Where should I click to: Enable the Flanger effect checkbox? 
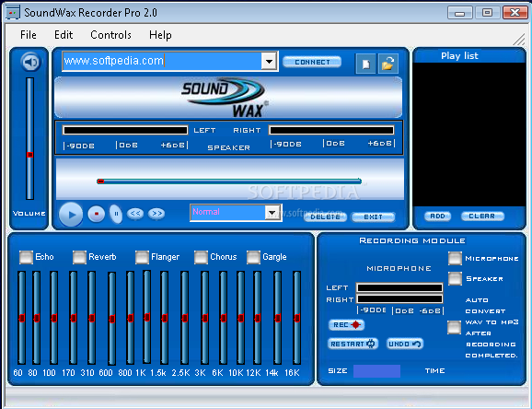[x=142, y=257]
